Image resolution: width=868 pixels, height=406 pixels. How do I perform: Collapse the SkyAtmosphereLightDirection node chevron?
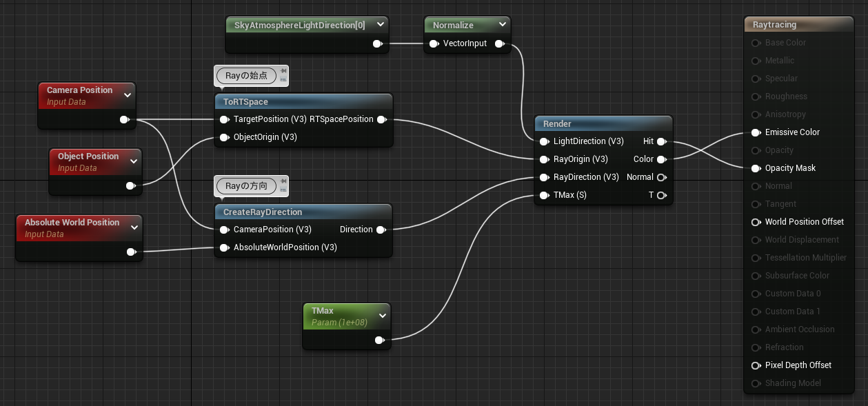click(379, 25)
